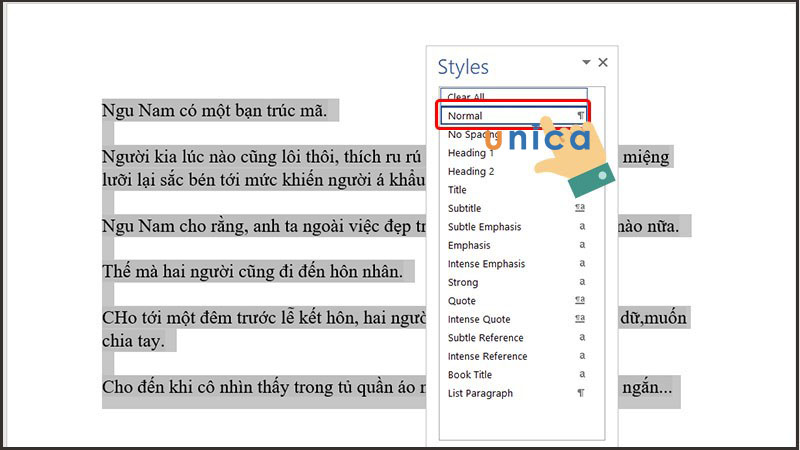Apply the Quote style
The image size is (800, 450).
[x=513, y=301]
